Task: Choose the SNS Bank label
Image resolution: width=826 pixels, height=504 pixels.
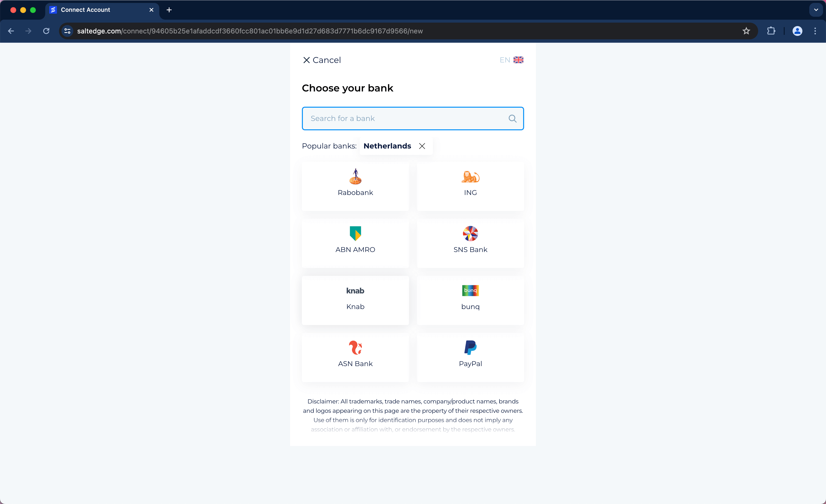Action: coord(470,250)
